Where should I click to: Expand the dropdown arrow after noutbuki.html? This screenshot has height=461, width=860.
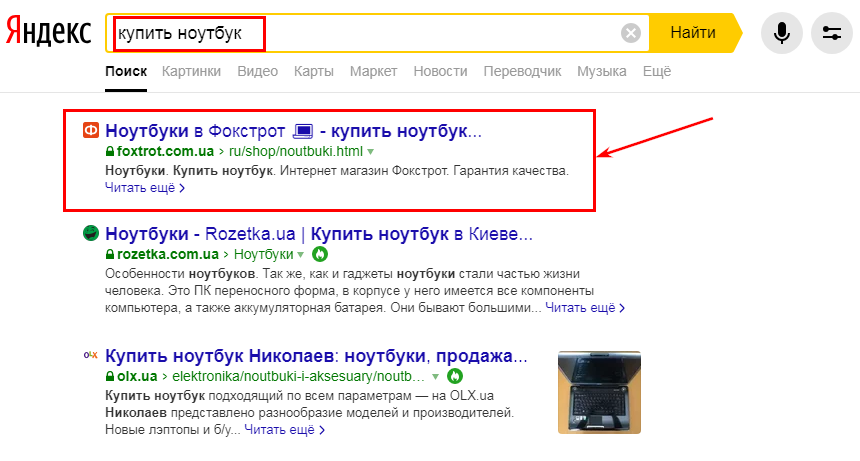[x=371, y=151]
